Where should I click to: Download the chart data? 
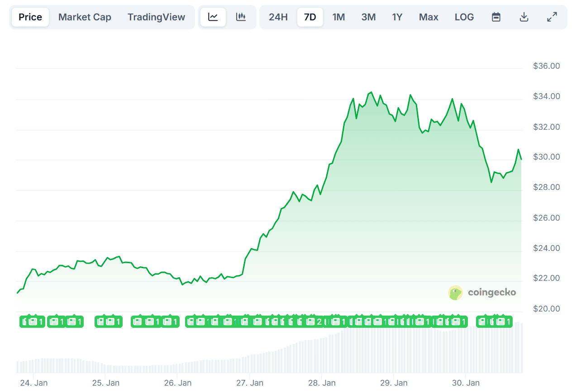tap(524, 17)
